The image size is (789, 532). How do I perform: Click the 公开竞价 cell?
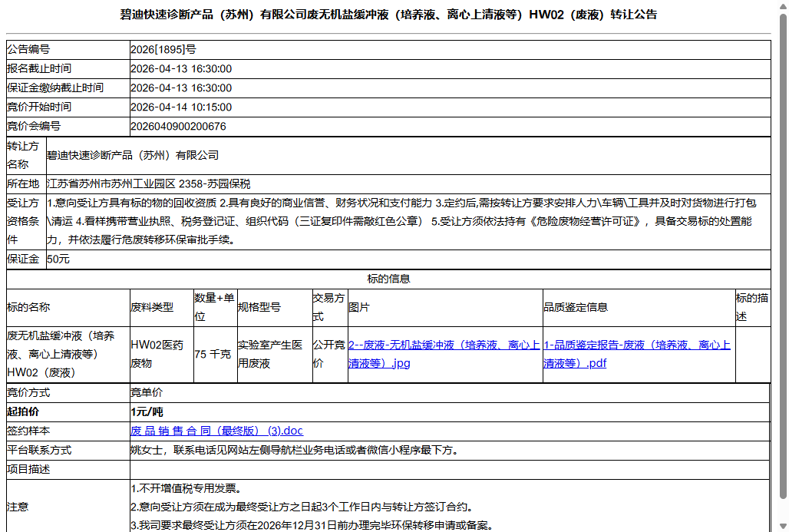point(329,355)
